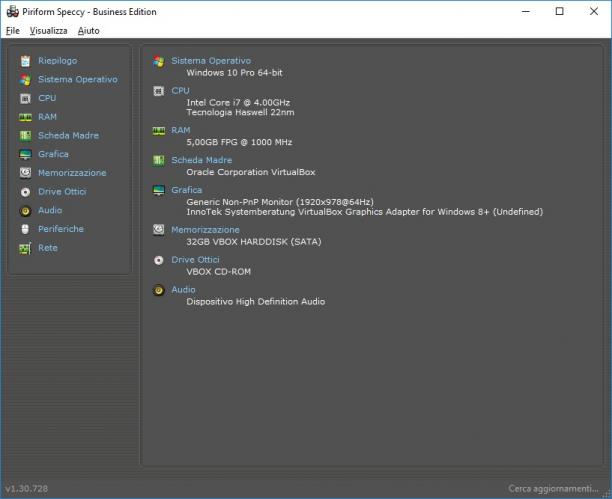The image size is (612, 499).
Task: Click the monitor icon beside Grafica heading
Action: click(x=159, y=191)
